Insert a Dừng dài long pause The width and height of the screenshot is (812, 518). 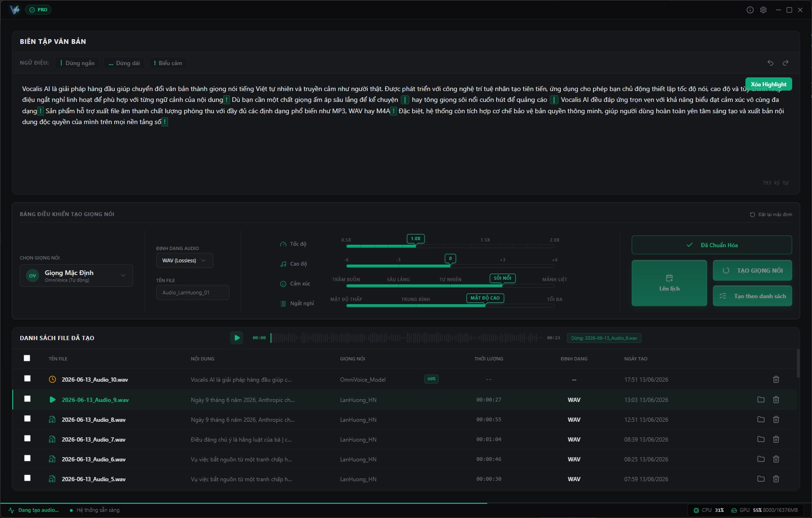[x=124, y=63]
